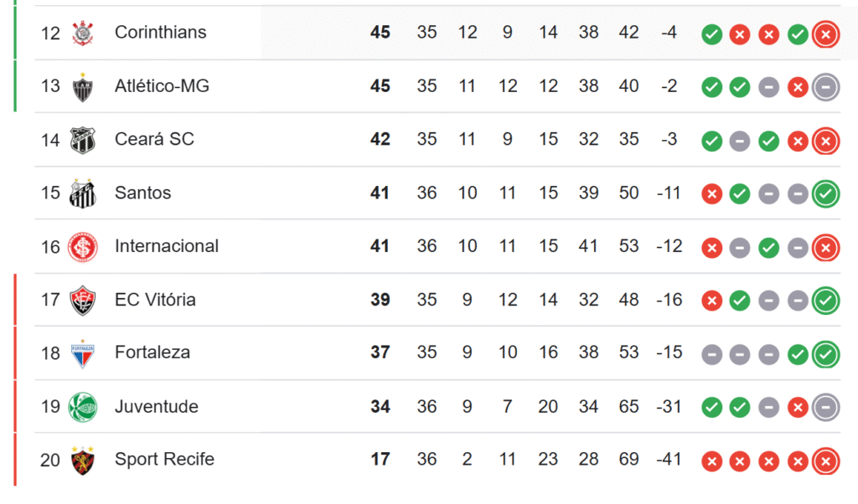Click the Santos club crest icon
Image resolution: width=858 pixels, height=504 pixels.
(x=83, y=193)
